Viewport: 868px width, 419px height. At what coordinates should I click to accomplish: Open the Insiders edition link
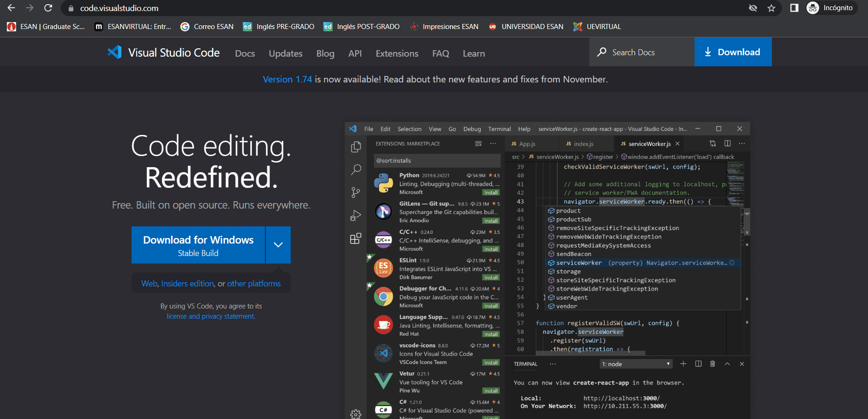(188, 284)
